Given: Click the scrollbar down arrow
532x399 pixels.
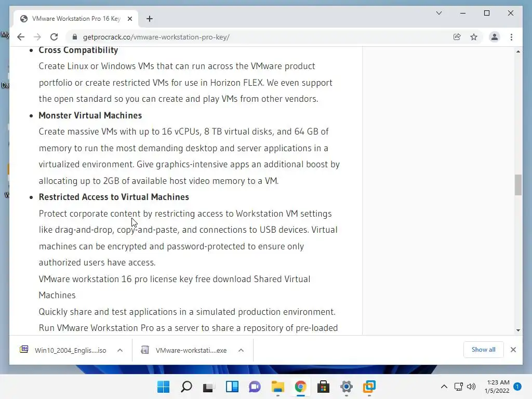Looking at the screenshot, I should click(518, 330).
